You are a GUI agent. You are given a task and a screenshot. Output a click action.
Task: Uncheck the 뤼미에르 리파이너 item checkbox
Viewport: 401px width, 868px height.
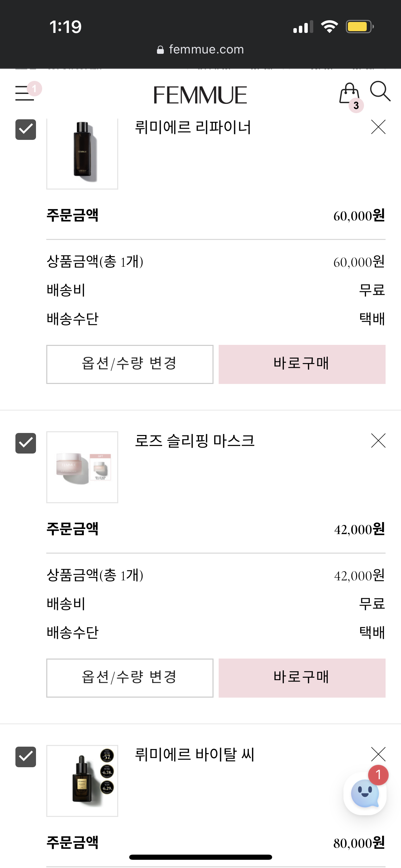[26, 129]
